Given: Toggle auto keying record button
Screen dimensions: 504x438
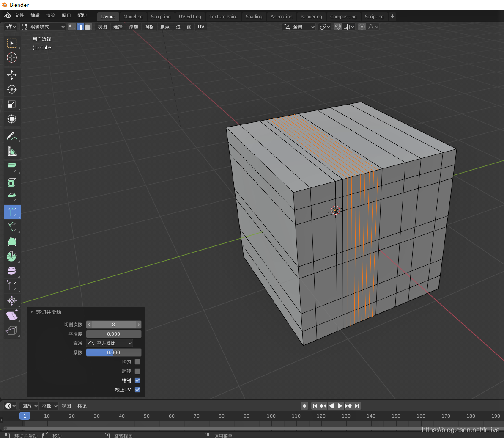Looking at the screenshot, I should (304, 406).
